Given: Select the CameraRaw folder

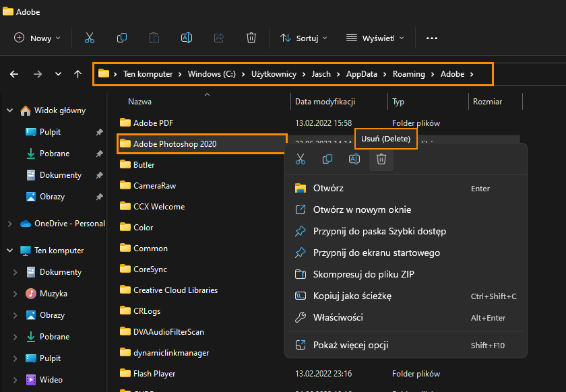Looking at the screenshot, I should click(154, 186).
